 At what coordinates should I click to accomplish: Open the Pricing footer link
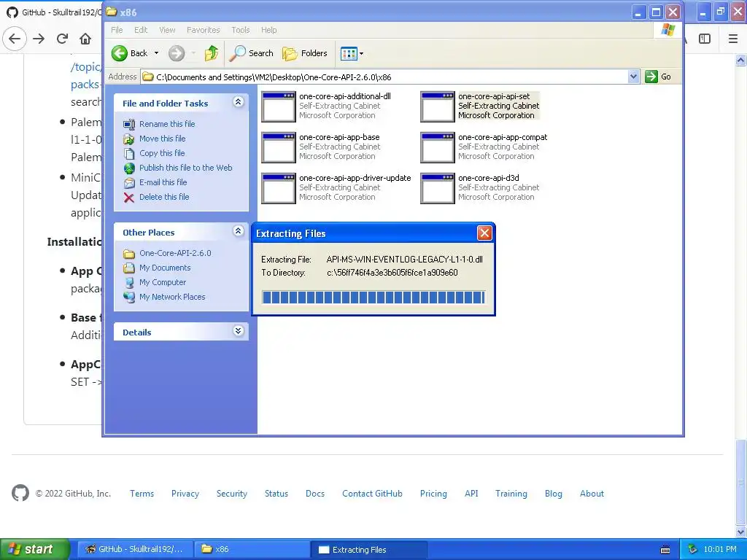[433, 494]
